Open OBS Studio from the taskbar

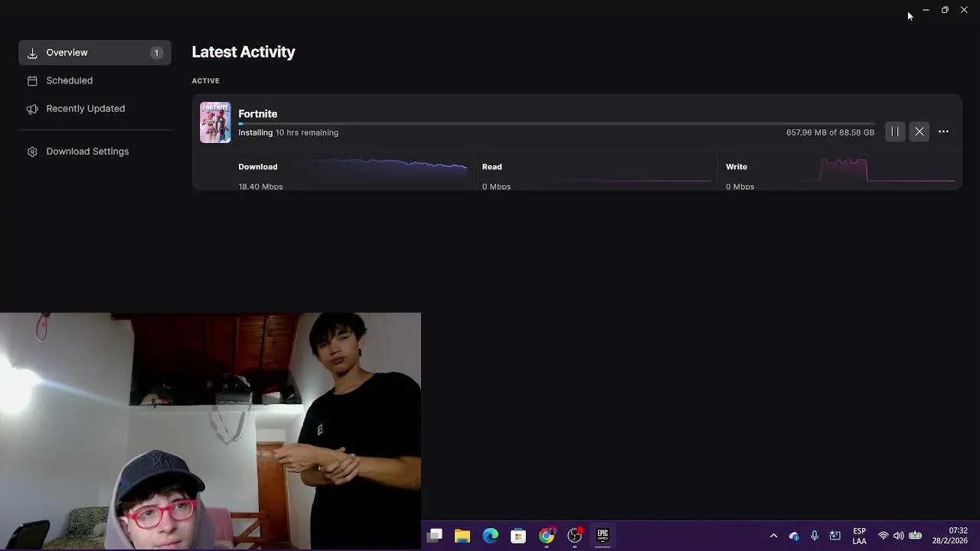tap(575, 536)
